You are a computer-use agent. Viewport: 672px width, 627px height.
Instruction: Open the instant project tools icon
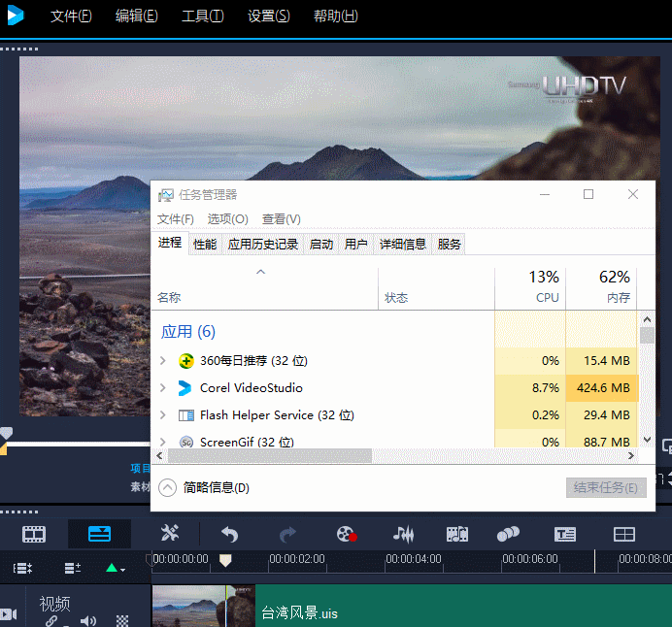(x=170, y=534)
